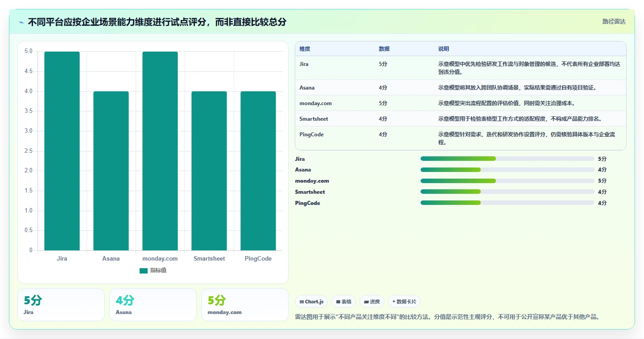Click the monday.com description about 流程配置

(507, 103)
